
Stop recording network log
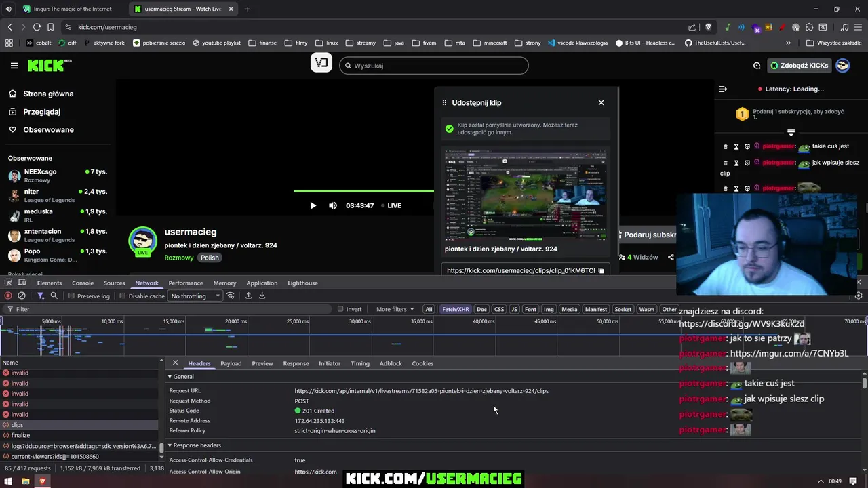(8, 296)
